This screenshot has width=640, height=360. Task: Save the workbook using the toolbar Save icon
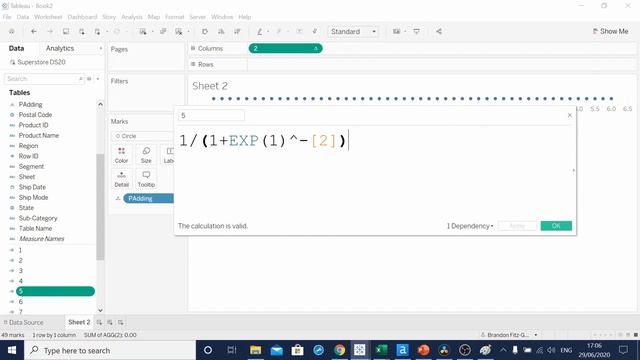click(66, 31)
